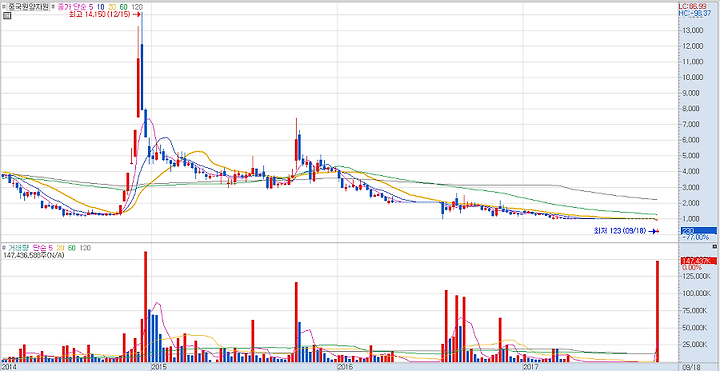Click the 09/18 date label at the axis end
This screenshot has height=371, width=720.
[x=691, y=367]
